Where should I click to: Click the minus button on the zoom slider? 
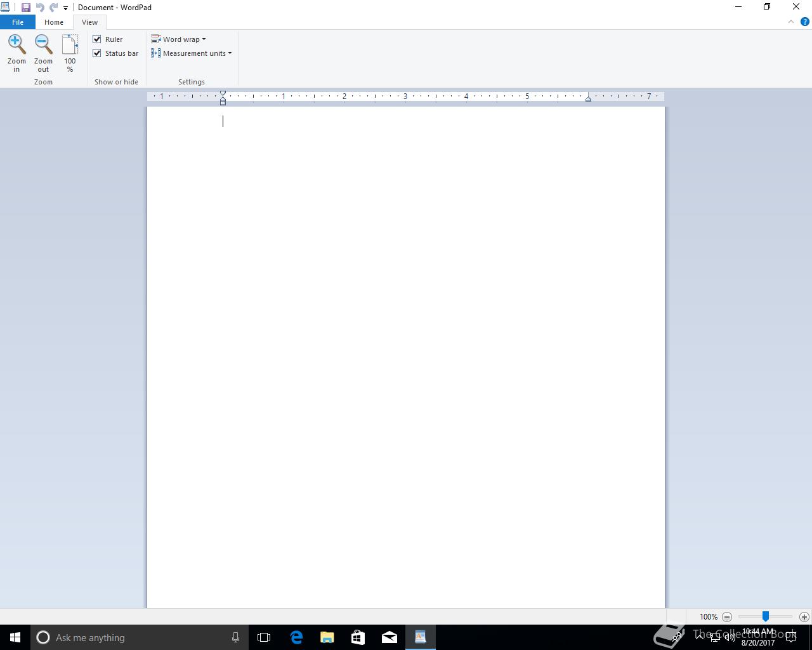(727, 617)
